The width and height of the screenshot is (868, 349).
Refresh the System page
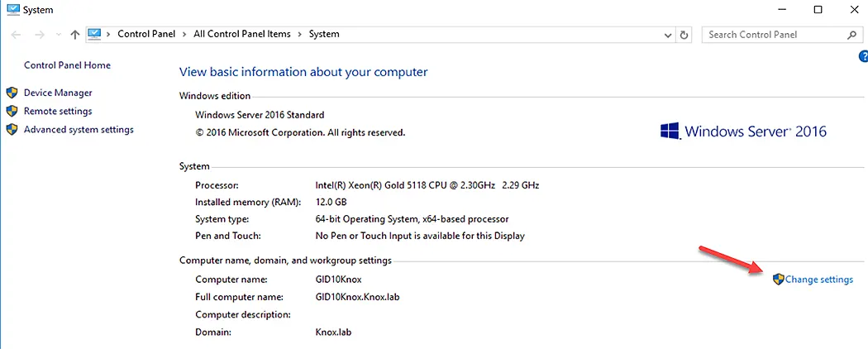point(684,35)
